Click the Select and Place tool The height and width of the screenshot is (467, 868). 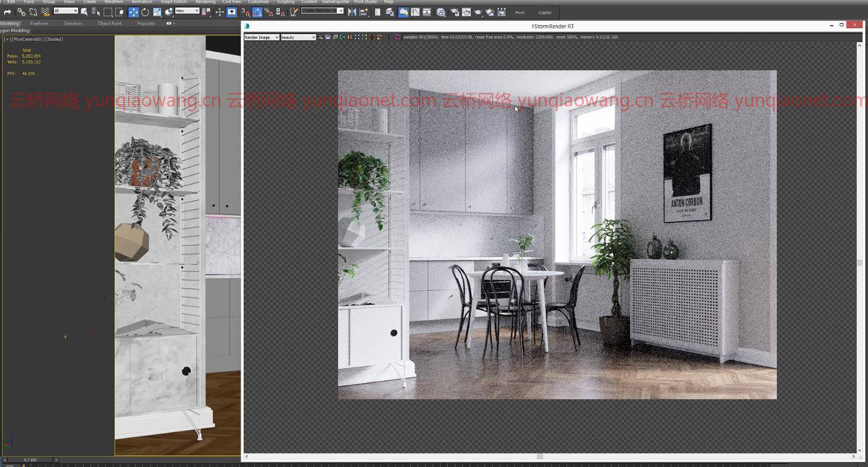point(169,12)
